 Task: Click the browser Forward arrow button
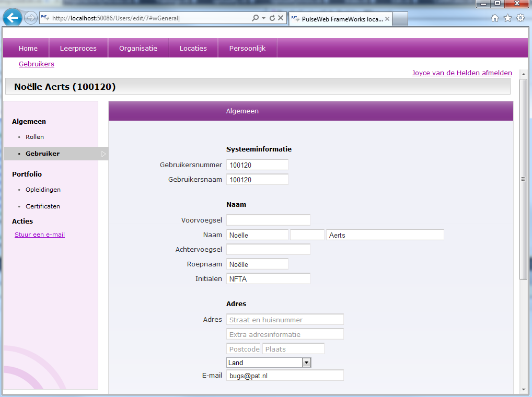pyautogui.click(x=31, y=18)
